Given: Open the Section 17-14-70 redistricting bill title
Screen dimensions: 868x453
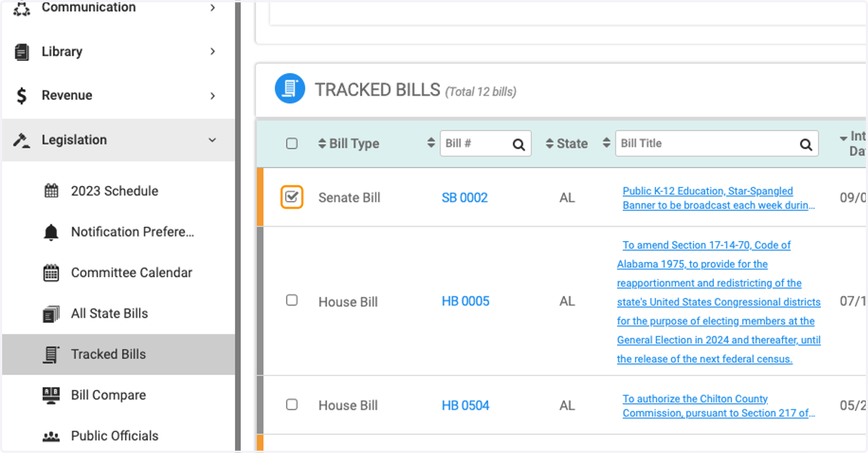Looking at the screenshot, I should coord(719,302).
